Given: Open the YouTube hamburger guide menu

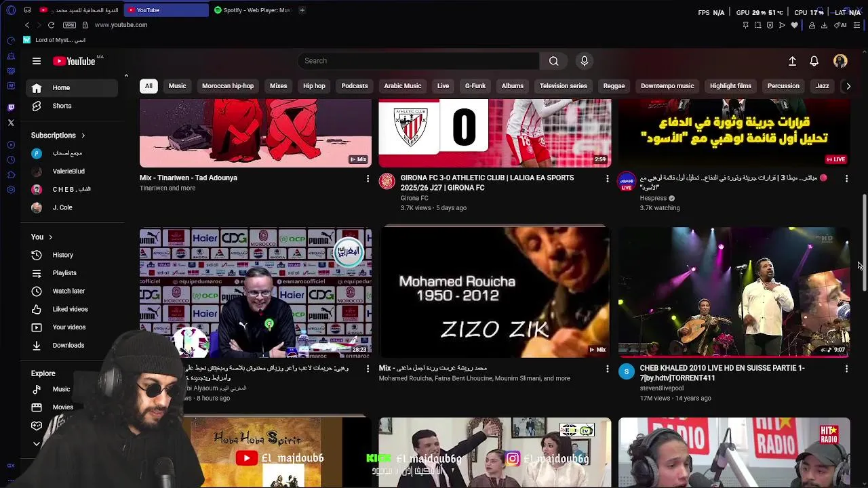Looking at the screenshot, I should pos(37,61).
